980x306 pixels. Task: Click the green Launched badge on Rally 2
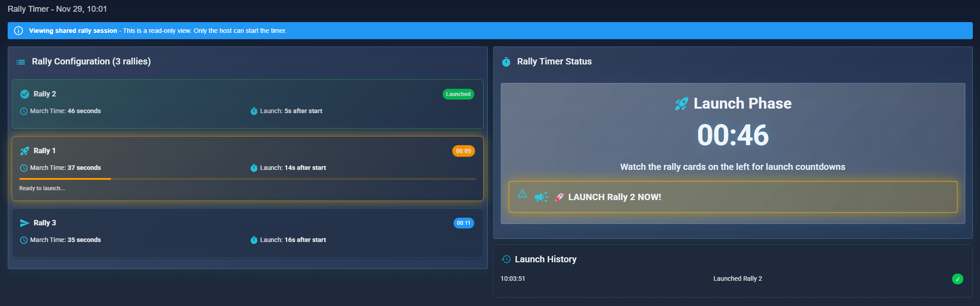coord(458,94)
